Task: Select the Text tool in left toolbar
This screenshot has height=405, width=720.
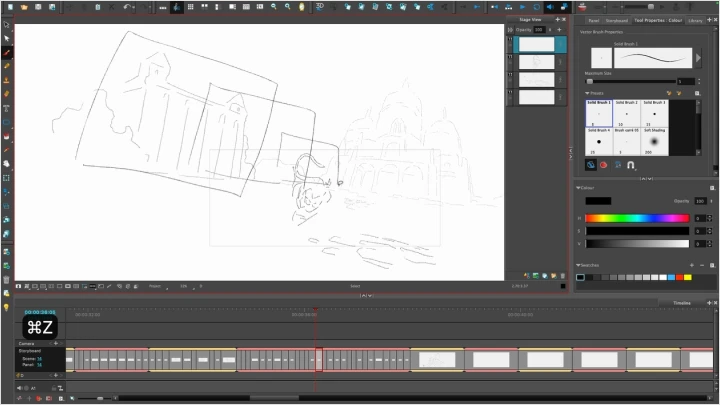Action: point(7,107)
